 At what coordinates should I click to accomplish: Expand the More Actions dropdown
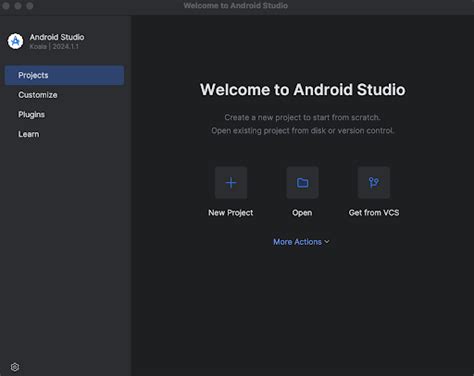[301, 242]
